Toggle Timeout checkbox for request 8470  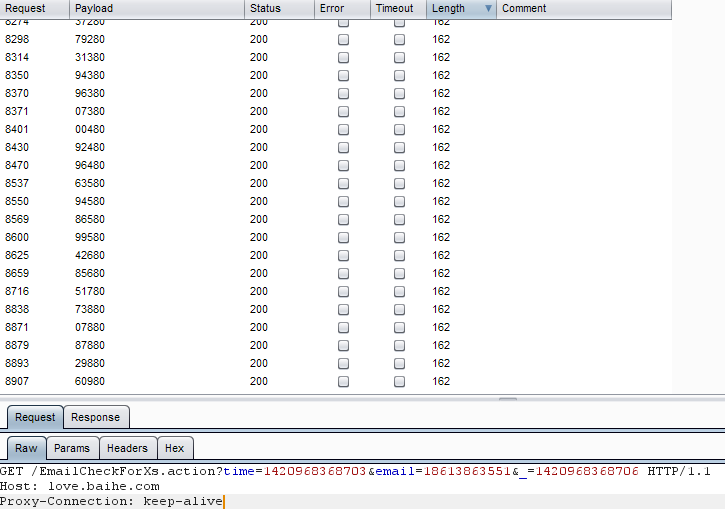coord(399,166)
